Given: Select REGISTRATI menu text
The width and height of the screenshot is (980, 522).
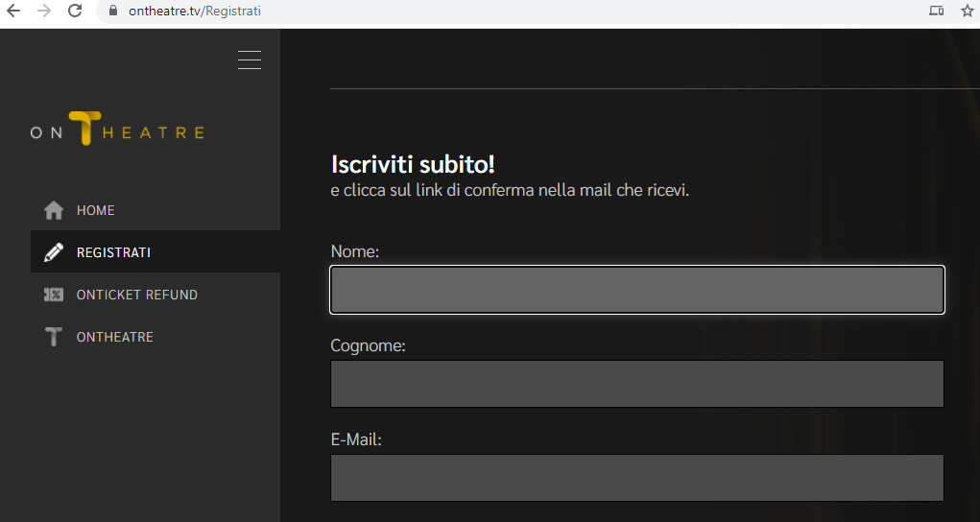Looking at the screenshot, I should (x=114, y=252).
